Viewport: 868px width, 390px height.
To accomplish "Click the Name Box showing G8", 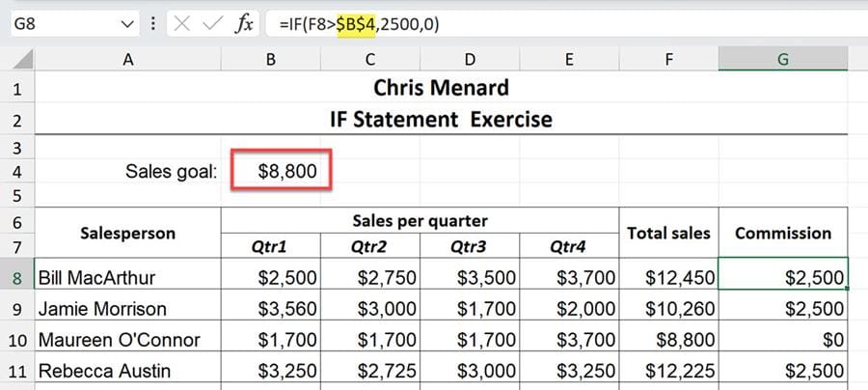I will point(58,24).
